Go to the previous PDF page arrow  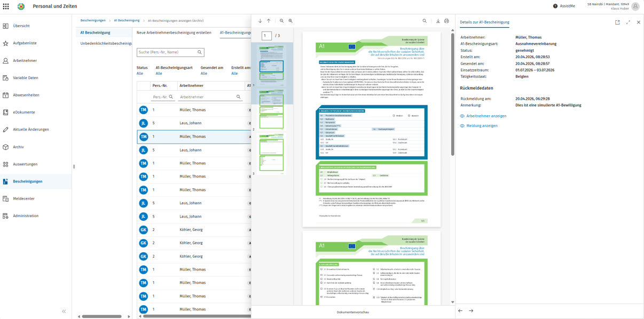point(269,21)
